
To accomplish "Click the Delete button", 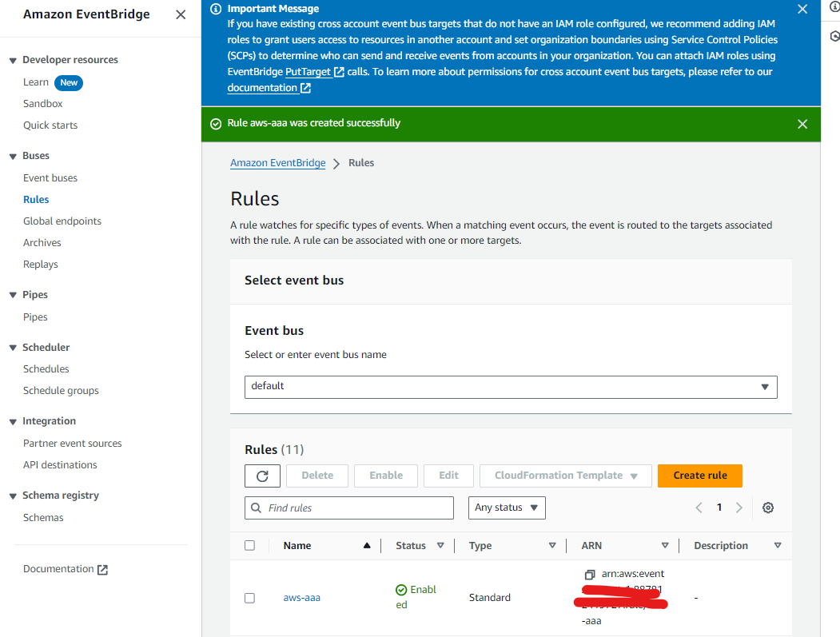I will [317, 476].
